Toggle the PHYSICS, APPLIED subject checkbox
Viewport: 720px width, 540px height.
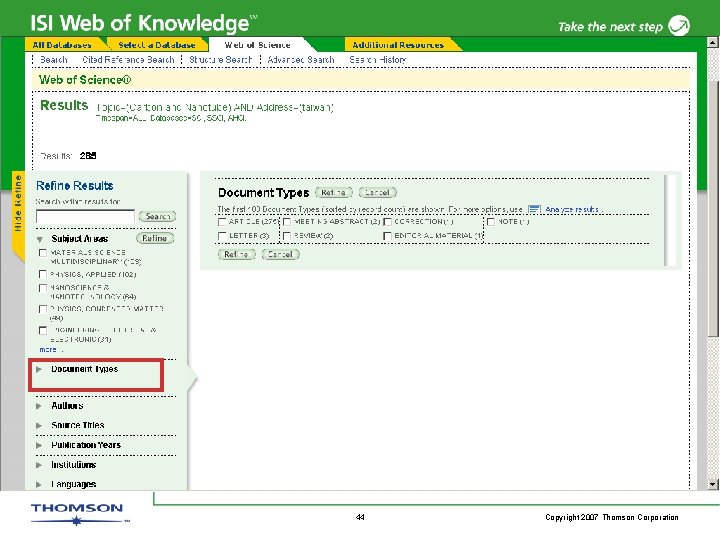(43, 274)
